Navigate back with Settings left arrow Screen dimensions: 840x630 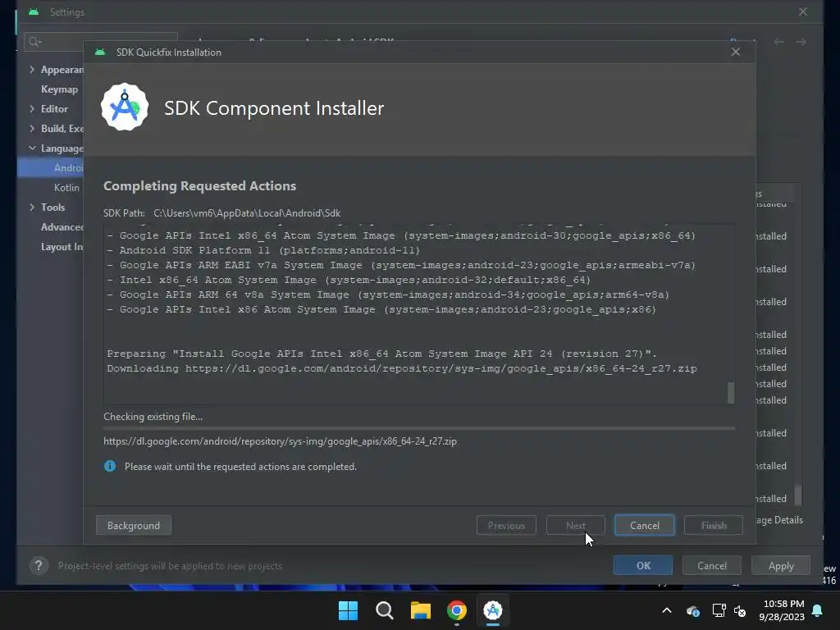[779, 42]
